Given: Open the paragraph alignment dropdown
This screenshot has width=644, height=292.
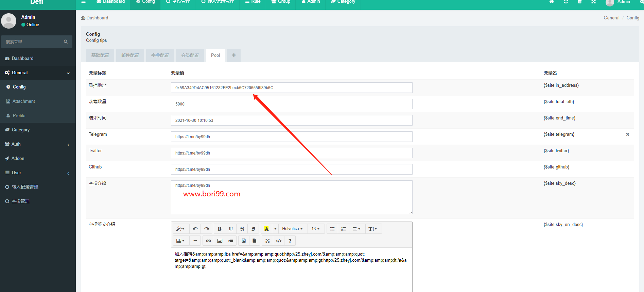Looking at the screenshot, I should [356, 229].
